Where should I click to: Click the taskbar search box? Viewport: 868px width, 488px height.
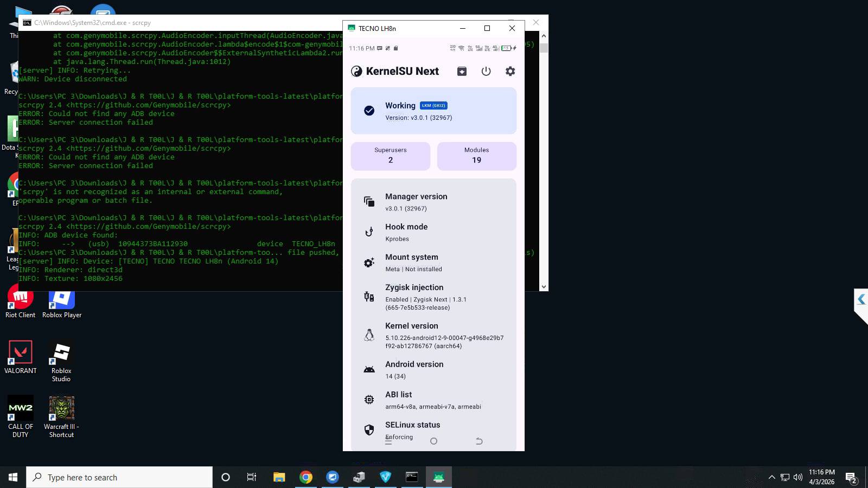coord(119,477)
